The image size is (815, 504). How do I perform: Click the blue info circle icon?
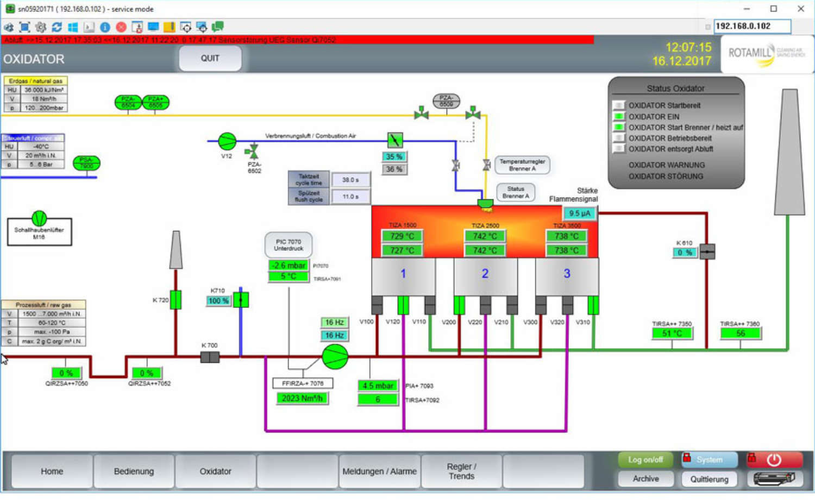click(x=105, y=27)
